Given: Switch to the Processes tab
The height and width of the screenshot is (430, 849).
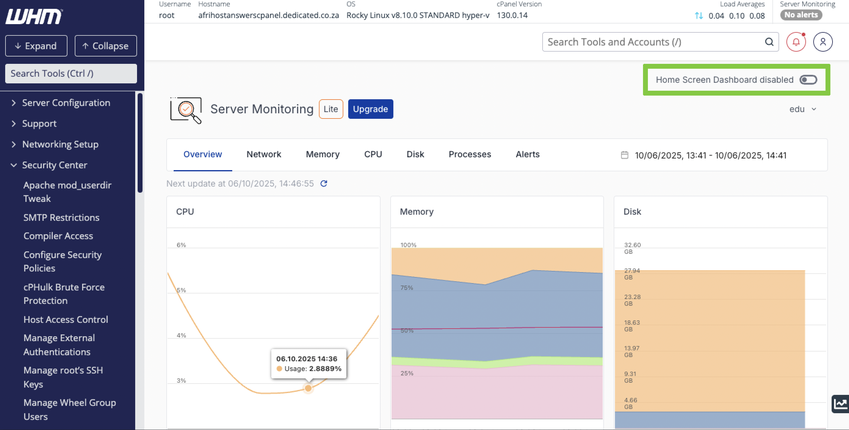Looking at the screenshot, I should coord(470,155).
